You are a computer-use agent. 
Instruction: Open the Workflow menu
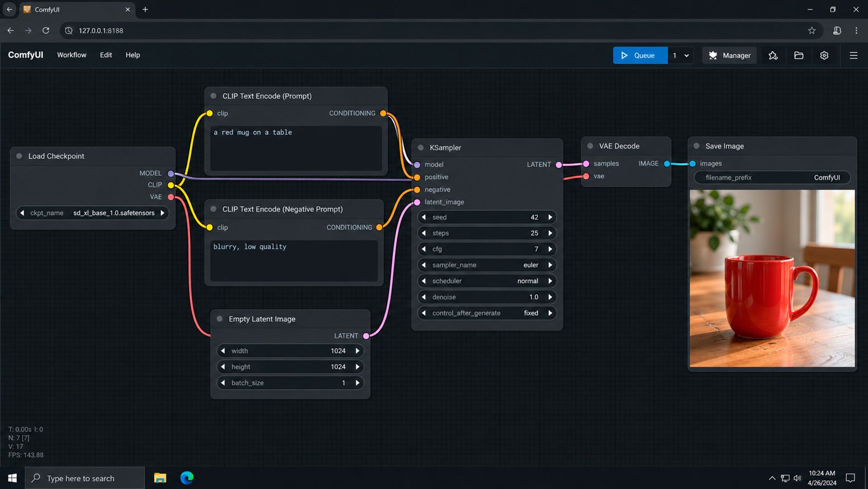71,55
